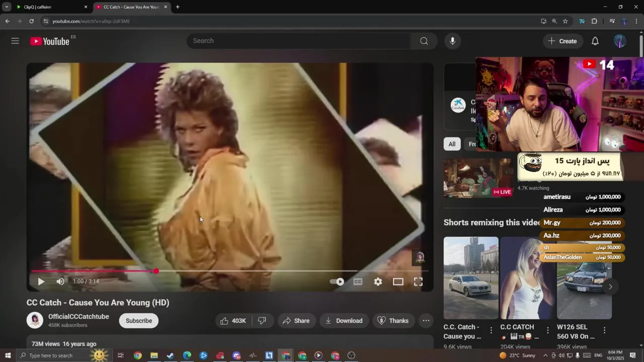Close the ClipQ caffeinn tab
Image resolution: width=644 pixels, height=362 pixels.
86,7
